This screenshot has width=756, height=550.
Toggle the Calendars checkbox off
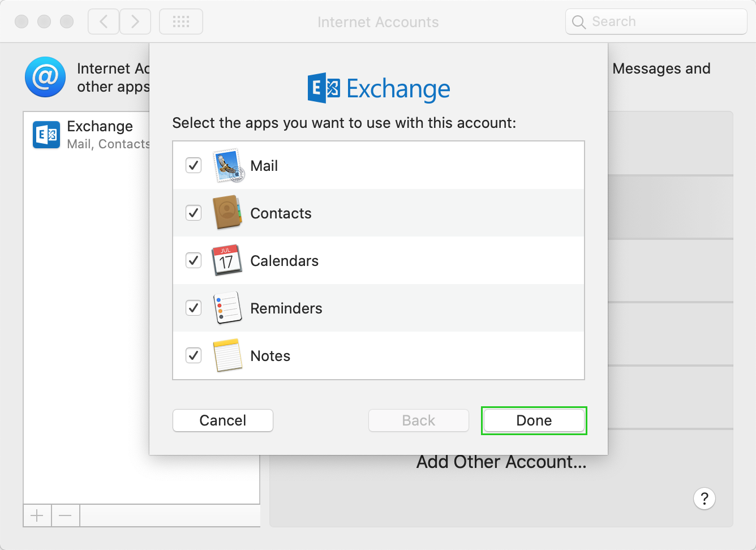194,260
